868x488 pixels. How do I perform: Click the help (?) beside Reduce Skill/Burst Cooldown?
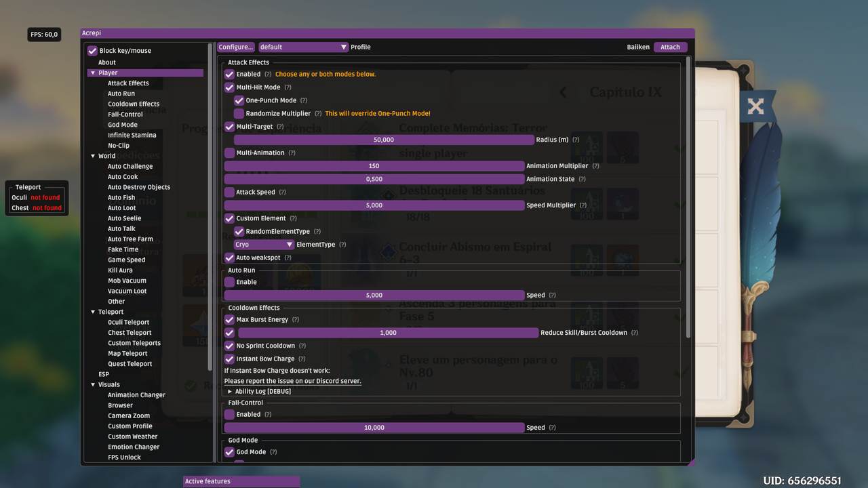tap(635, 333)
